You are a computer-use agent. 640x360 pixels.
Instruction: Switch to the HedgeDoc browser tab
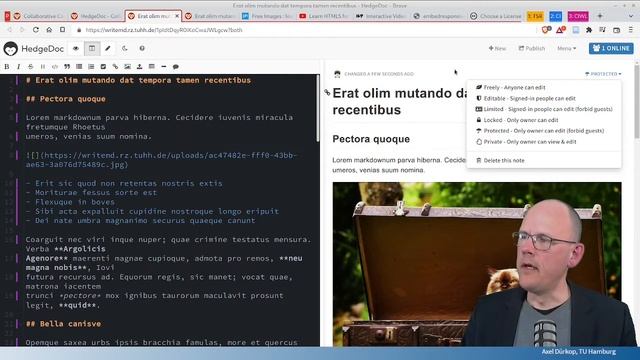95,16
